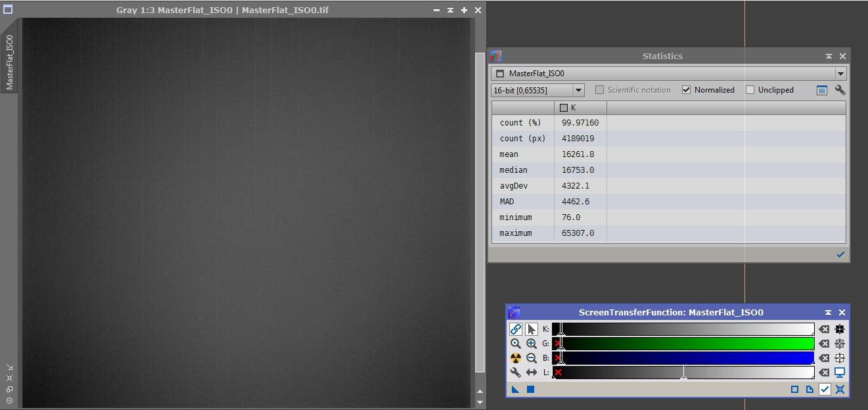Screen dimensions: 868x410
Task: Open Statistics options with the wrench icon
Action: [x=840, y=90]
